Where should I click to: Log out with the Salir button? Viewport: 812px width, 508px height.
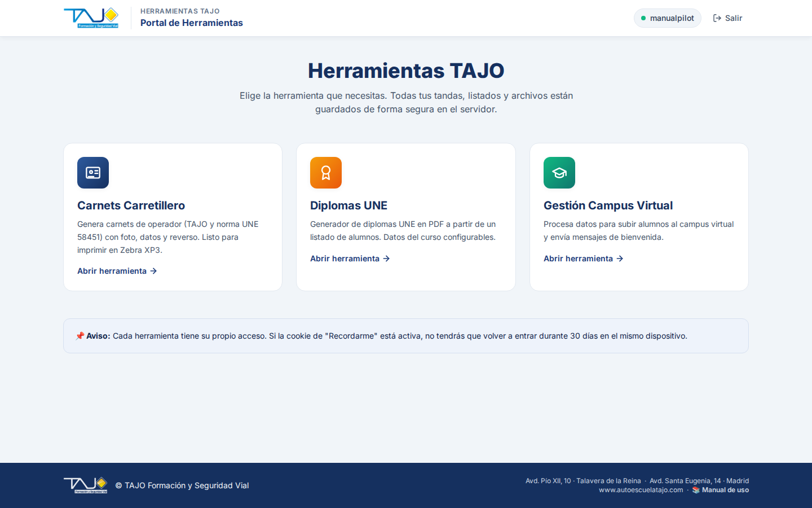(727, 18)
